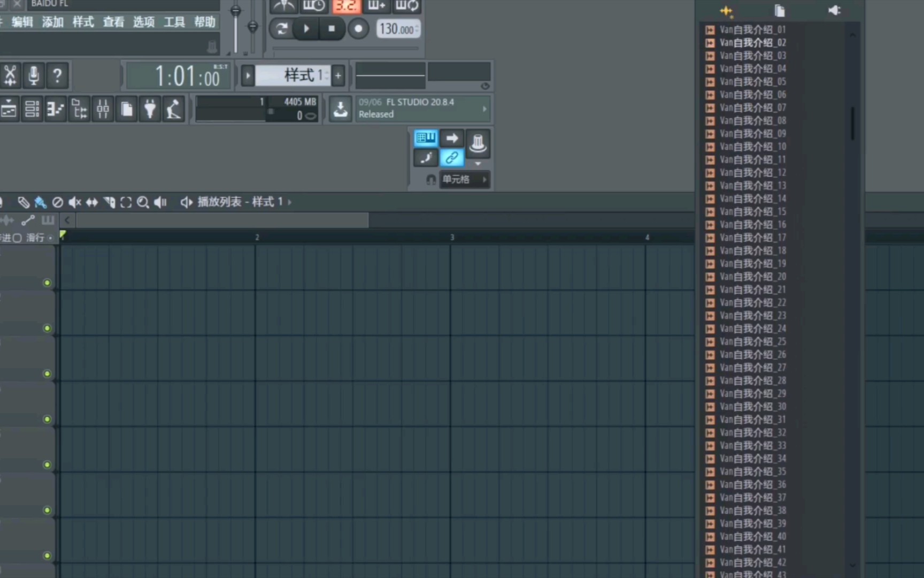Screen dimensions: 924x578
Task: Open the 查看 menu
Action: tap(113, 22)
